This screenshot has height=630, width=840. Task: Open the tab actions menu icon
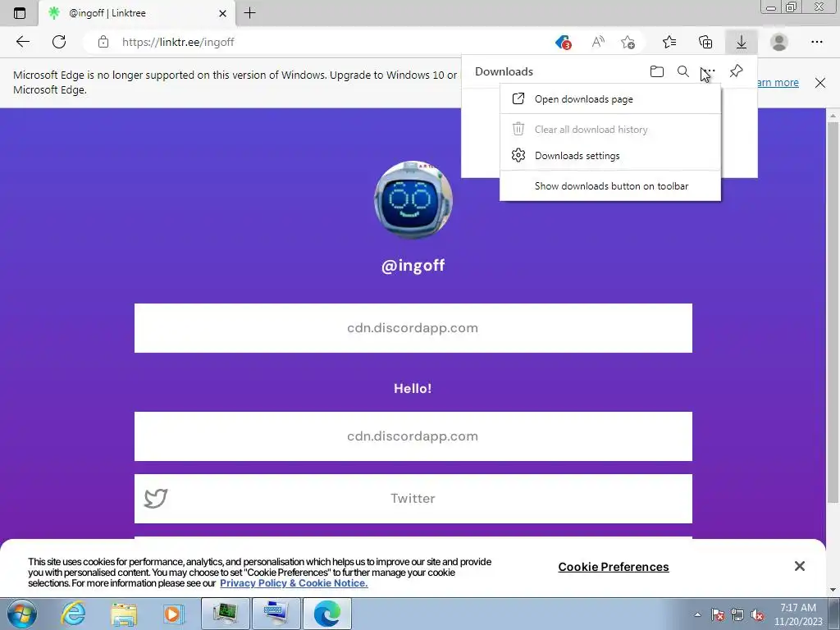coord(20,13)
